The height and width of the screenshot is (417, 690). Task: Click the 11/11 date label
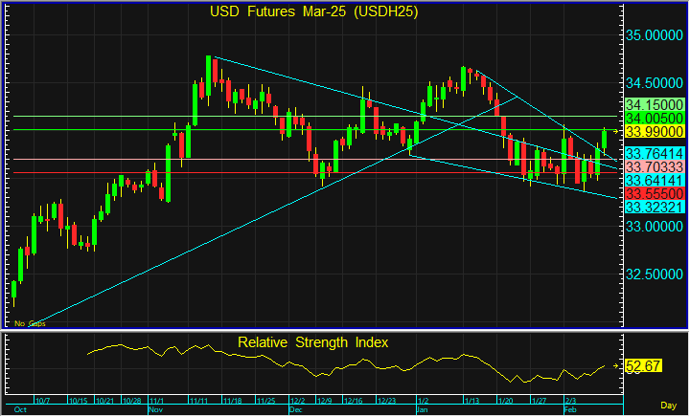tap(198, 401)
